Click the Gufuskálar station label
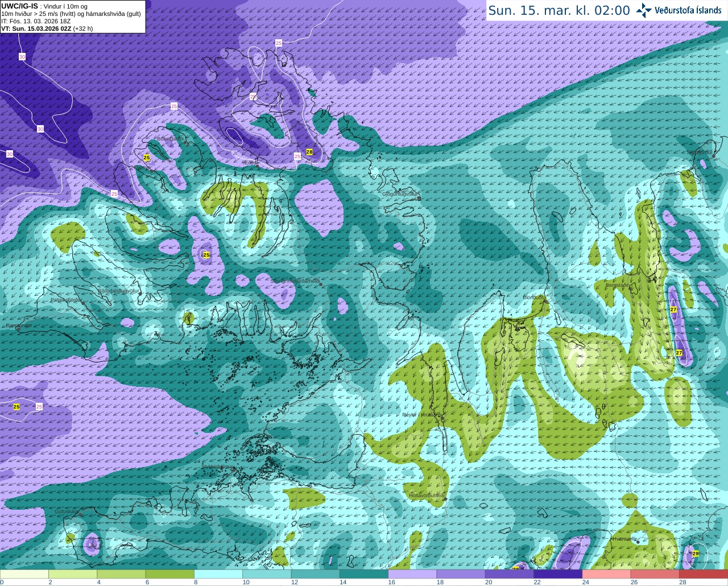 point(66,511)
